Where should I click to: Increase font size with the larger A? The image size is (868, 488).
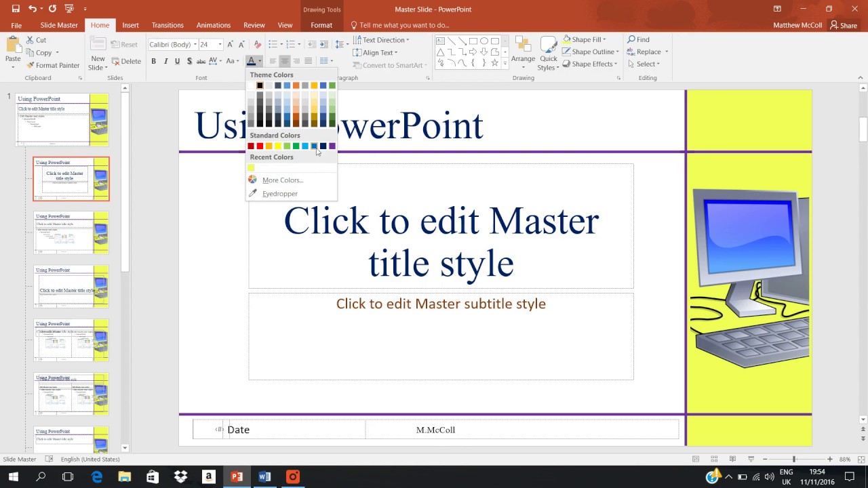(x=231, y=44)
